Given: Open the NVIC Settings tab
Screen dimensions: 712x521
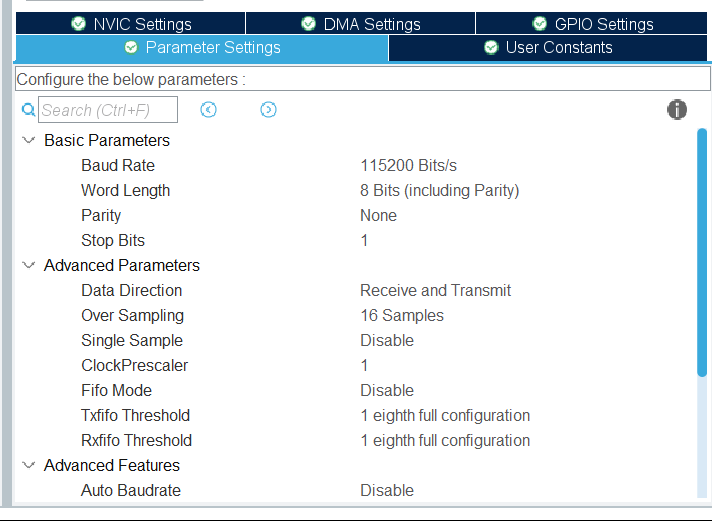Looking at the screenshot, I should (x=130, y=24).
